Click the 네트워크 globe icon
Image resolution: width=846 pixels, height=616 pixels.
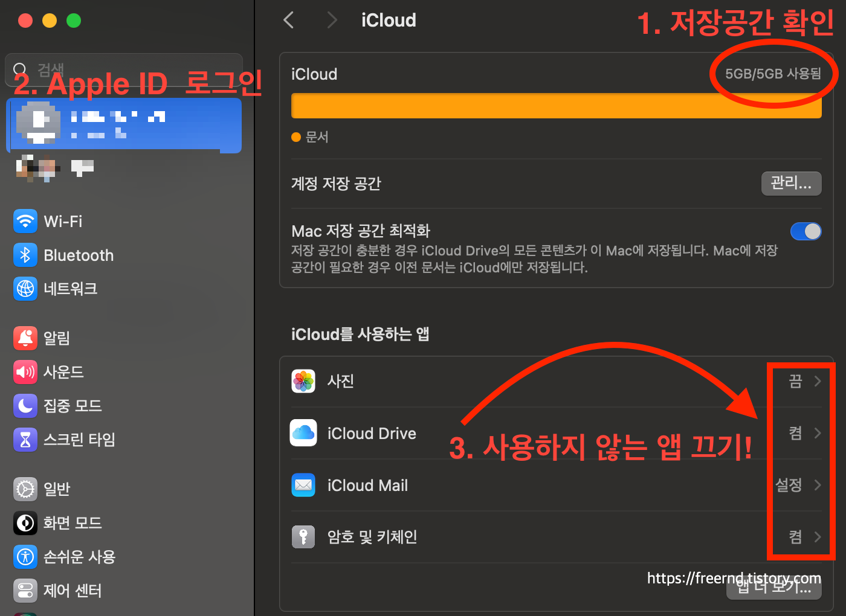pyautogui.click(x=25, y=289)
